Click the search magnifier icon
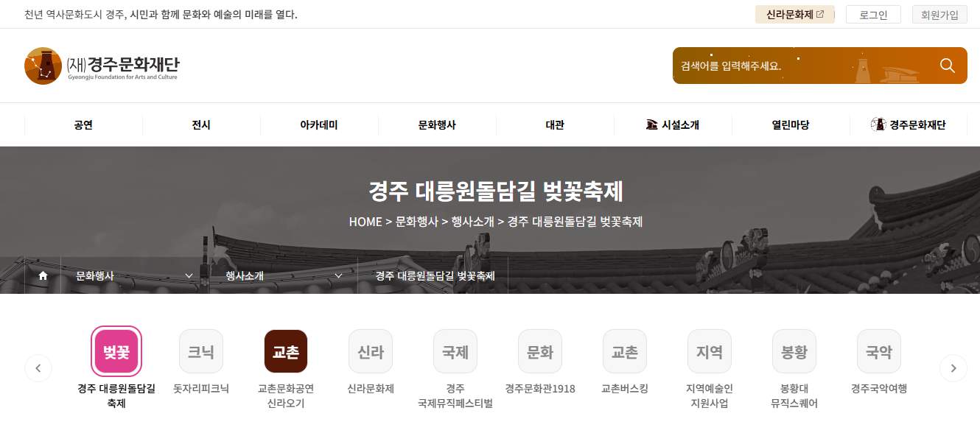Screen dimensions: 980x433 [948, 66]
